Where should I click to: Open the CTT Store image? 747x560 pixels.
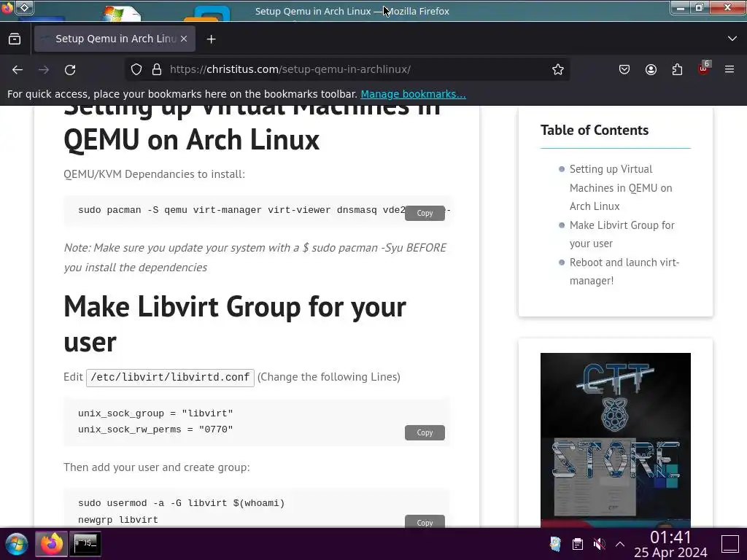[616, 440]
